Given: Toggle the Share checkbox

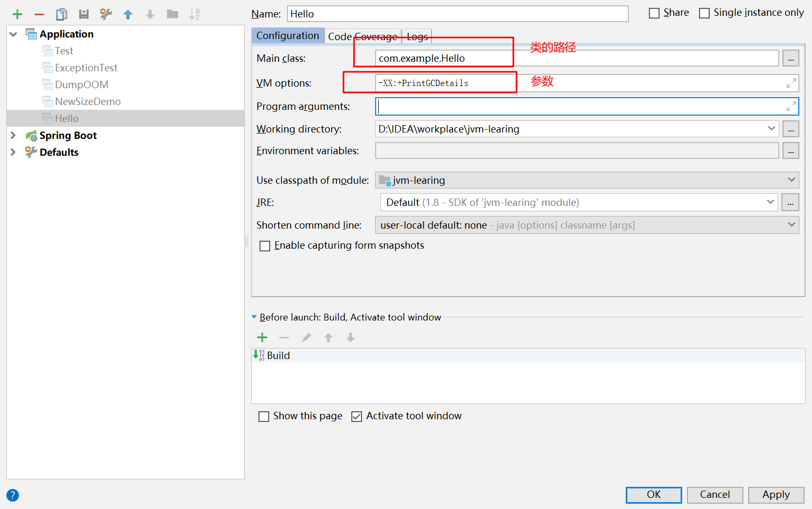Looking at the screenshot, I should (654, 13).
